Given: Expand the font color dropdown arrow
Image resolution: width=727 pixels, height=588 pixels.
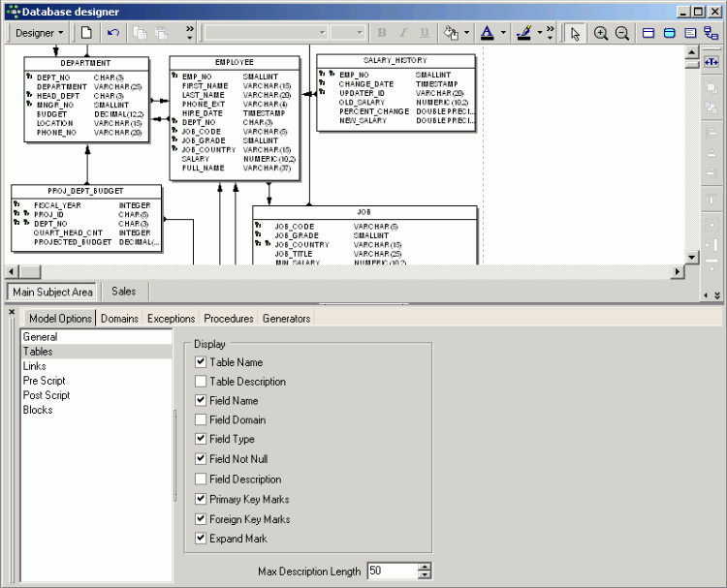Looking at the screenshot, I should [x=502, y=33].
